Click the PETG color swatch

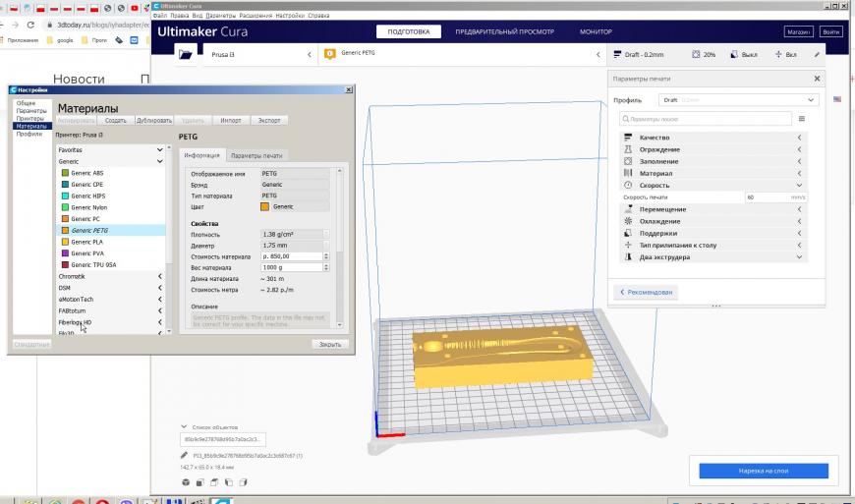pos(265,206)
